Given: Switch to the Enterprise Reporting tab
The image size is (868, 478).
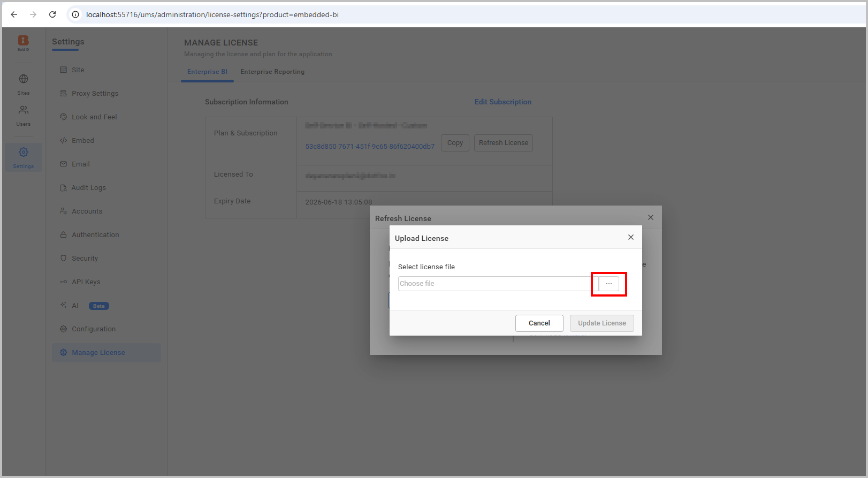Looking at the screenshot, I should pos(272,72).
